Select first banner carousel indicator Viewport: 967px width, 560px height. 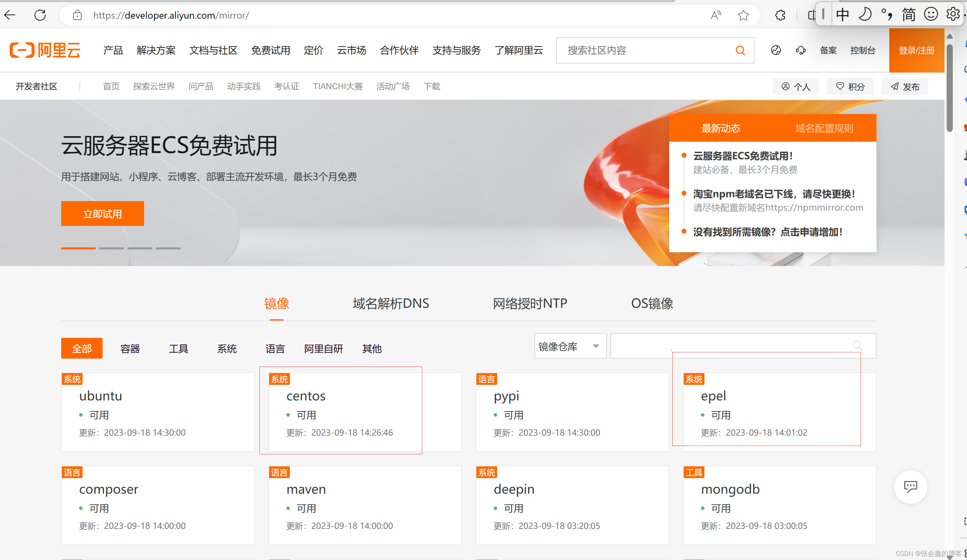[78, 248]
